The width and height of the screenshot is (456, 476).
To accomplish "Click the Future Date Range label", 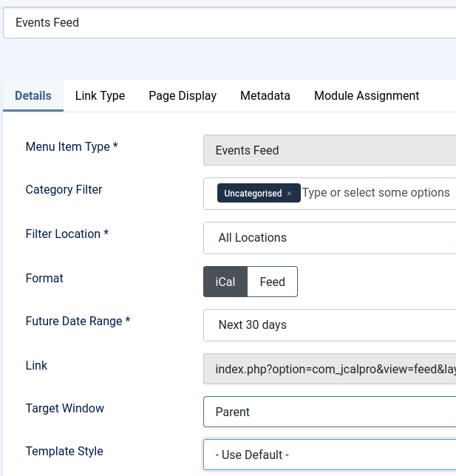I will [x=78, y=322].
